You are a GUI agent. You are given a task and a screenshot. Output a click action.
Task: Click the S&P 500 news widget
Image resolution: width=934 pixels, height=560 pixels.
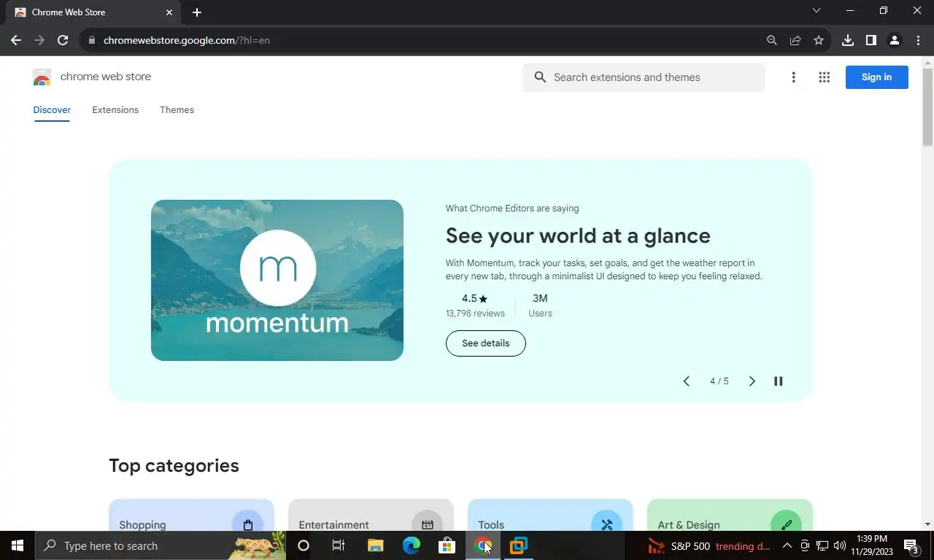coord(710,545)
